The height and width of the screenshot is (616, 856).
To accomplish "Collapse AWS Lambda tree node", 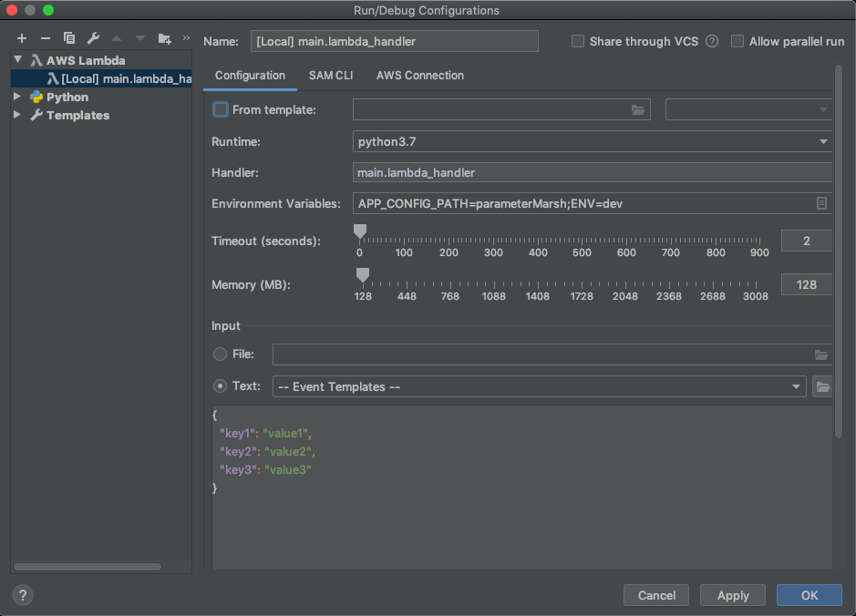I will point(18,59).
